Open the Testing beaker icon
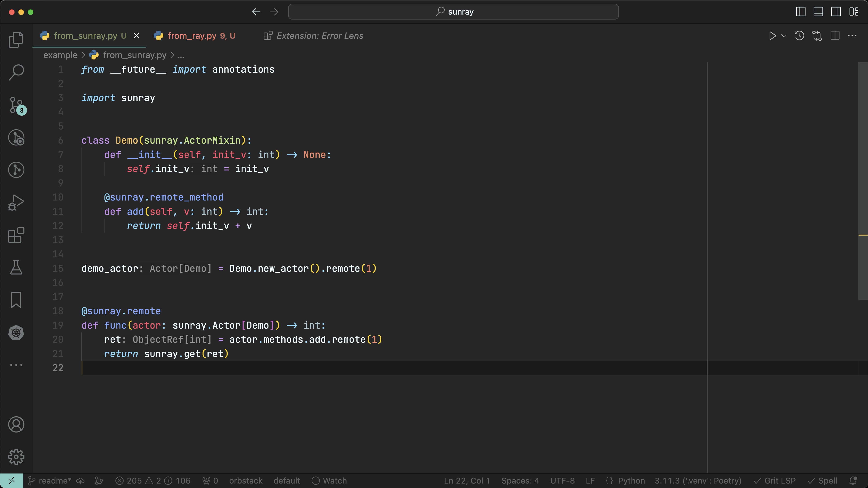The width and height of the screenshot is (868, 488). 16,268
